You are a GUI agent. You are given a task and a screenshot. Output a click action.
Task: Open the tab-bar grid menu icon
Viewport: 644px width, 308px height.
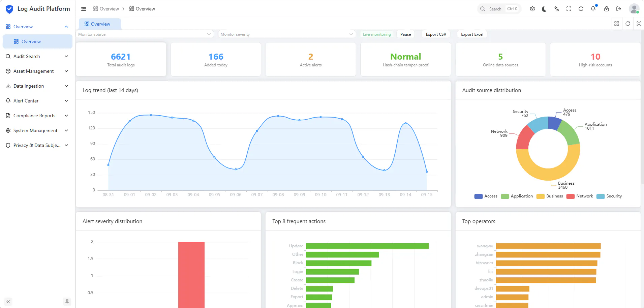[x=617, y=24]
